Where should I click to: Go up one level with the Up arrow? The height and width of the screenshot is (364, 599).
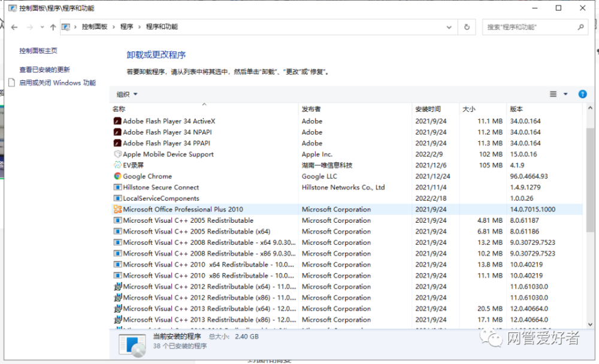coord(53,27)
